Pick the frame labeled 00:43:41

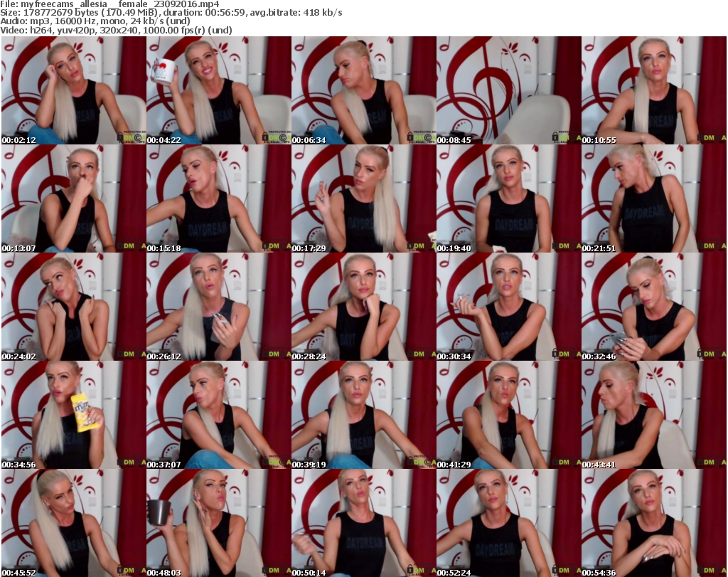point(654,415)
